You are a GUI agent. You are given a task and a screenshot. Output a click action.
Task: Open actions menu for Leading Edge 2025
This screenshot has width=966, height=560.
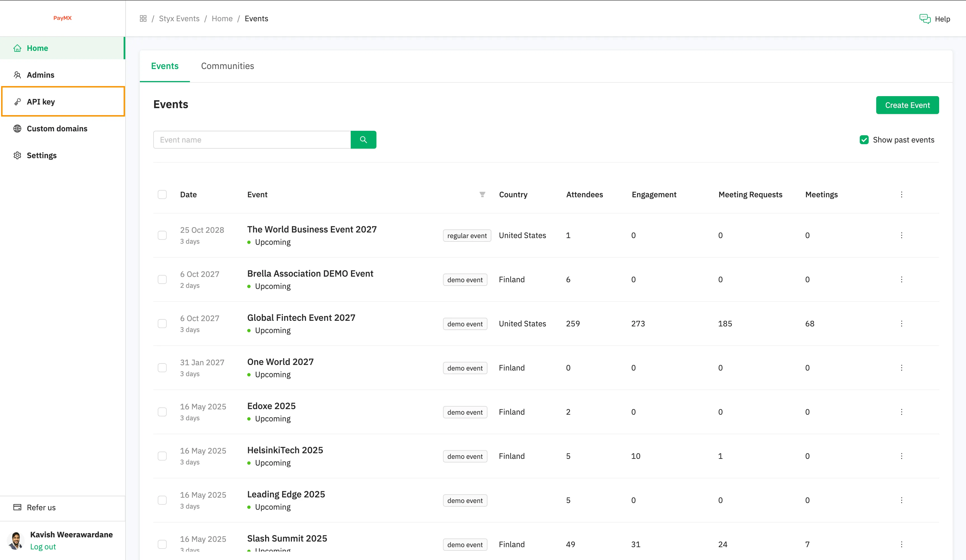click(x=901, y=500)
